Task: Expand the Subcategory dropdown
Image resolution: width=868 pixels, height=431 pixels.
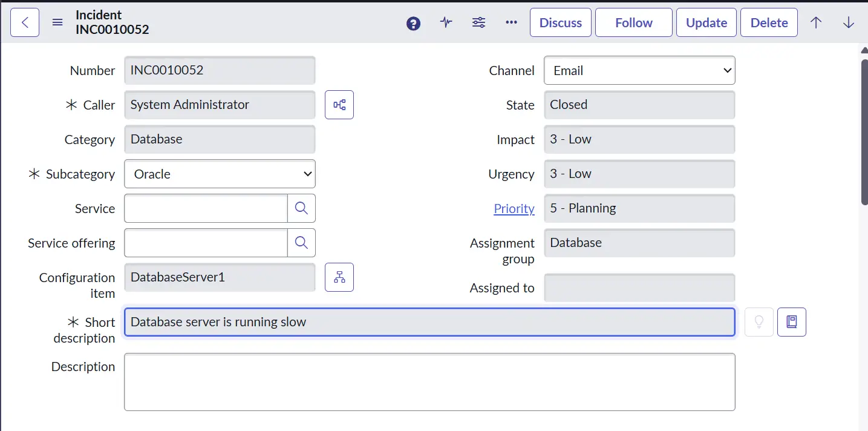Action: (220, 174)
